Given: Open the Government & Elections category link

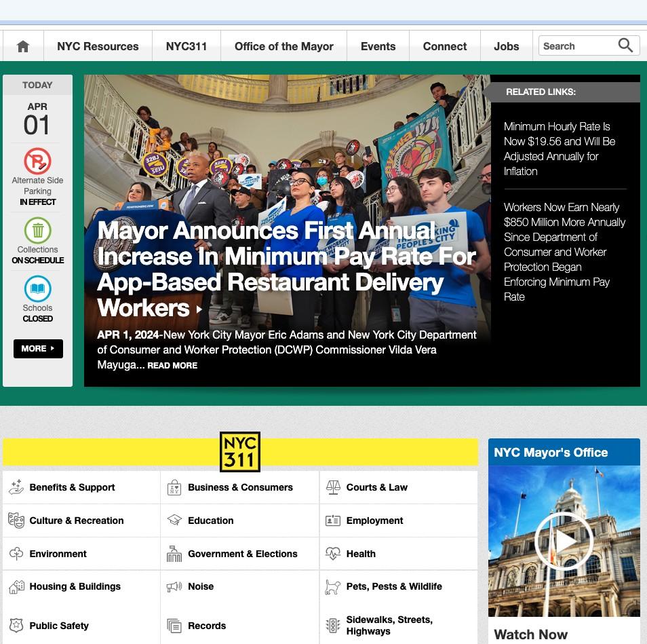Looking at the screenshot, I should [242, 554].
